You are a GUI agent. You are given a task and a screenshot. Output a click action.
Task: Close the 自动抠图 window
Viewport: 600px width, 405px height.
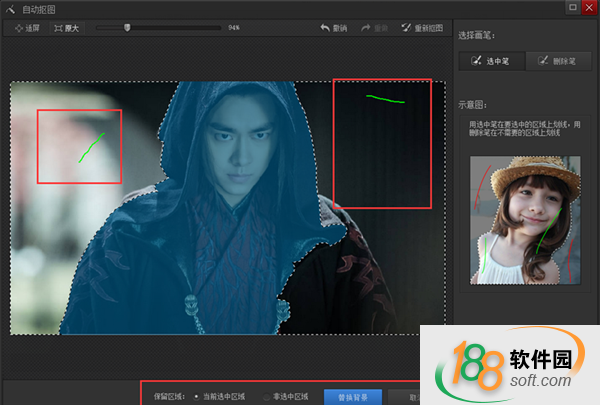click(589, 7)
